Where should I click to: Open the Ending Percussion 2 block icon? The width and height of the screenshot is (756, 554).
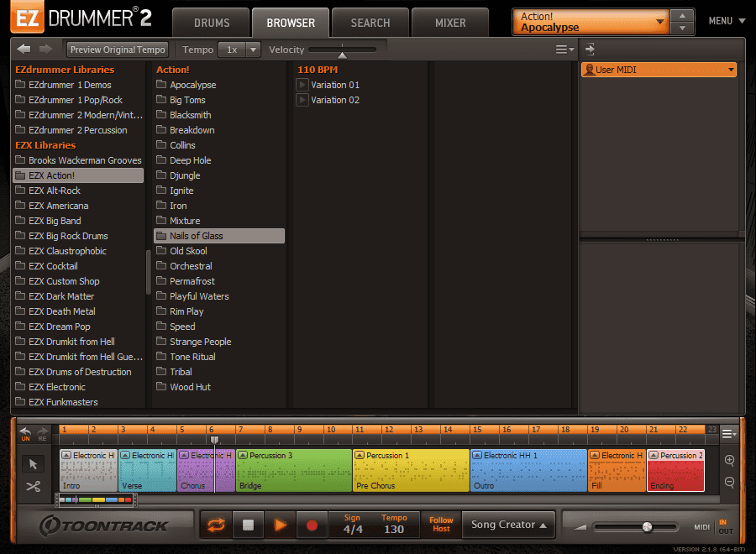(x=654, y=455)
